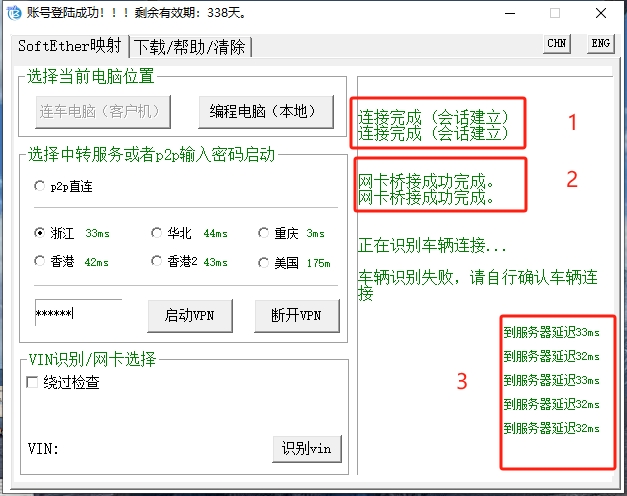Screen dimensions: 627x496
Task: Focus the password input field
Action: pyautogui.click(x=78, y=314)
